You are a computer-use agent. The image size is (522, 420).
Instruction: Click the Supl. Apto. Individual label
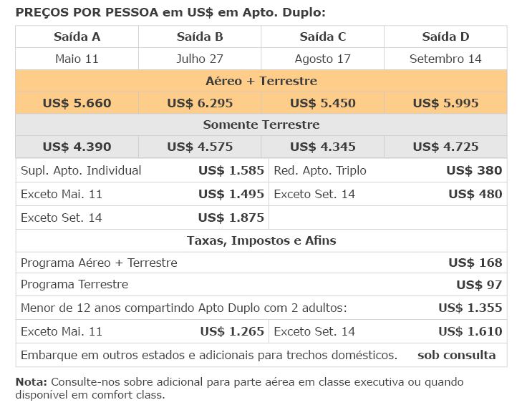(x=81, y=170)
